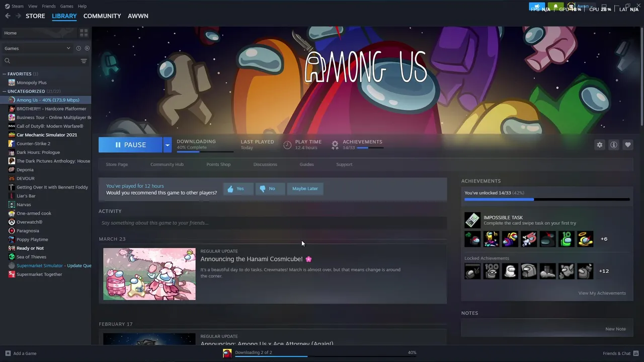
Task: Choose No for recommendation
Action: coord(270,189)
